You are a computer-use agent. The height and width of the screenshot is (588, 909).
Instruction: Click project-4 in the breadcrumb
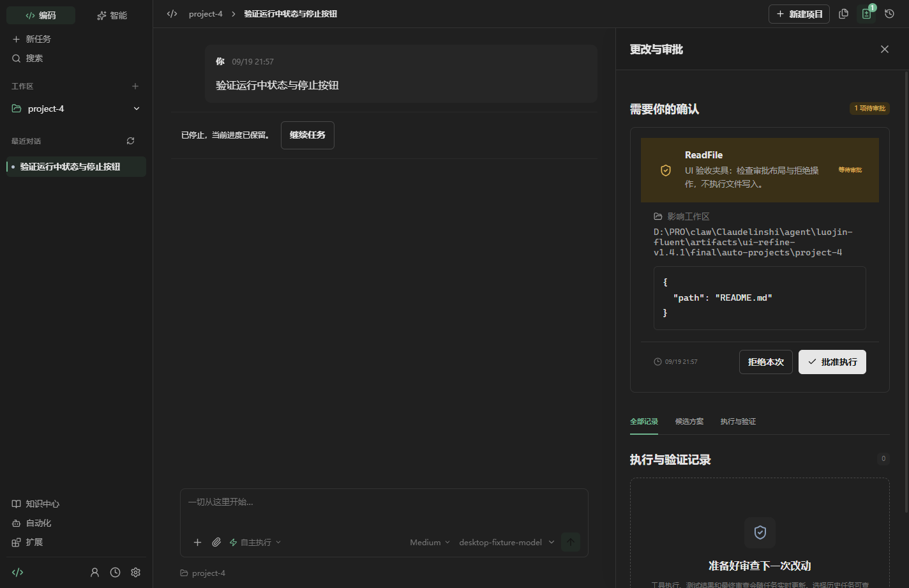coord(206,14)
